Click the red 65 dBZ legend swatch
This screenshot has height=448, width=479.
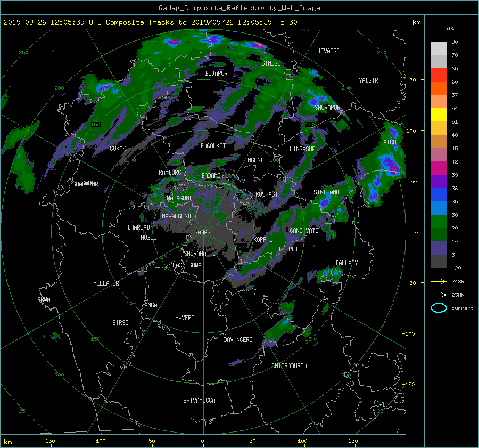(x=439, y=75)
